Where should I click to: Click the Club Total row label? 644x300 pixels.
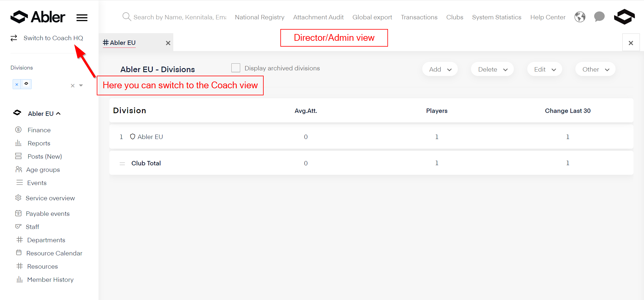[146, 163]
